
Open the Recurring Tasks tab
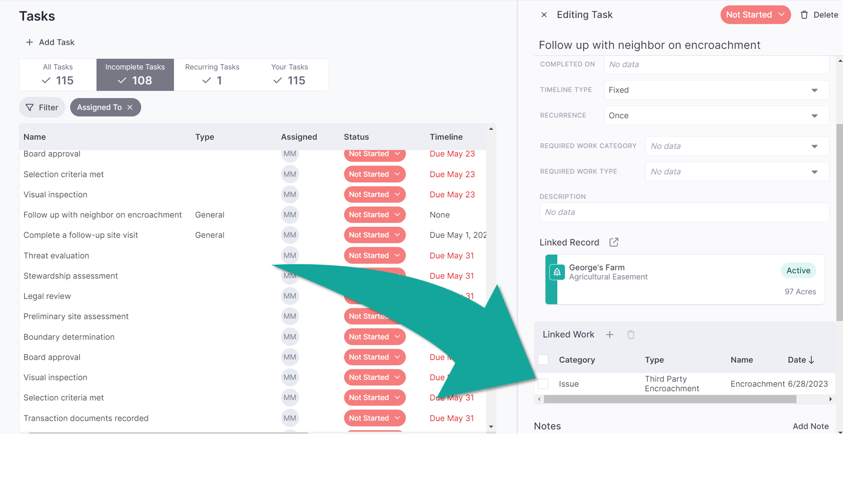[212, 74]
